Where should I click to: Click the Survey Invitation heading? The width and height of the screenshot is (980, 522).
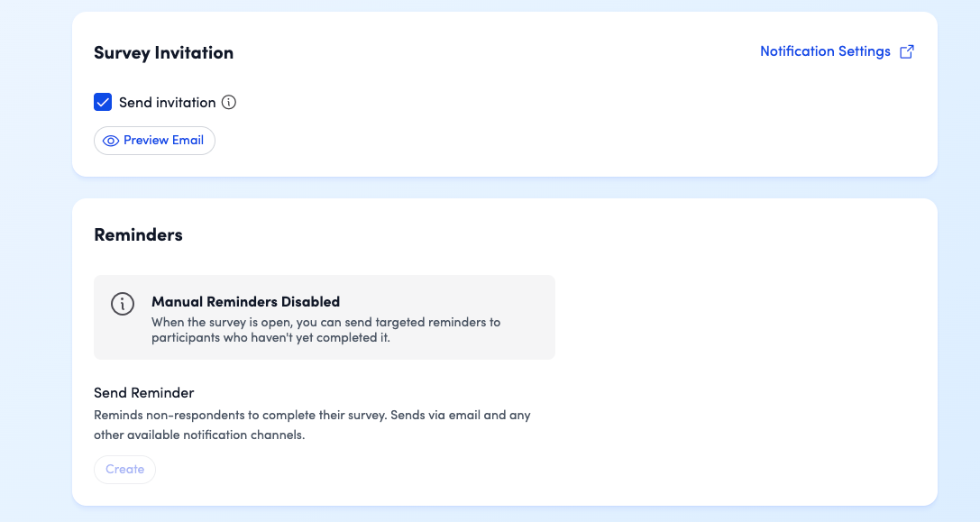tap(163, 52)
